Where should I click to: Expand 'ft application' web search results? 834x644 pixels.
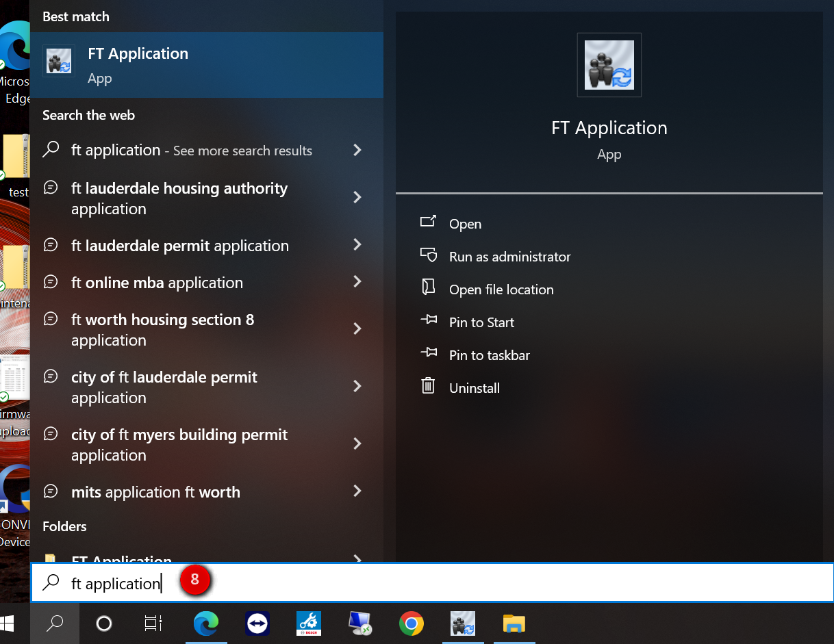click(x=357, y=150)
